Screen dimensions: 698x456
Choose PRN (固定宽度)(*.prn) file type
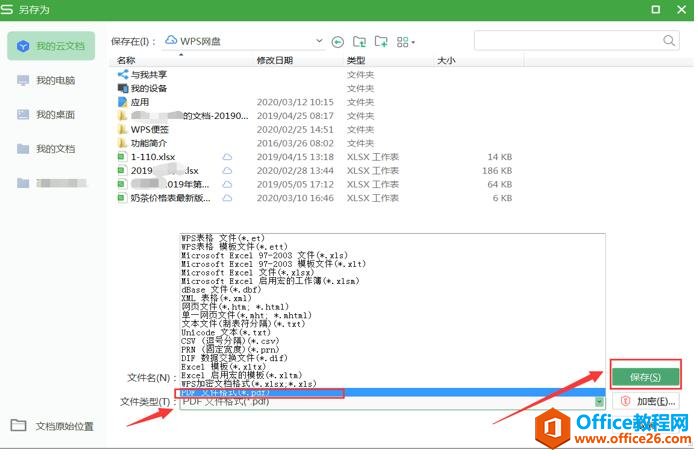[230, 350]
